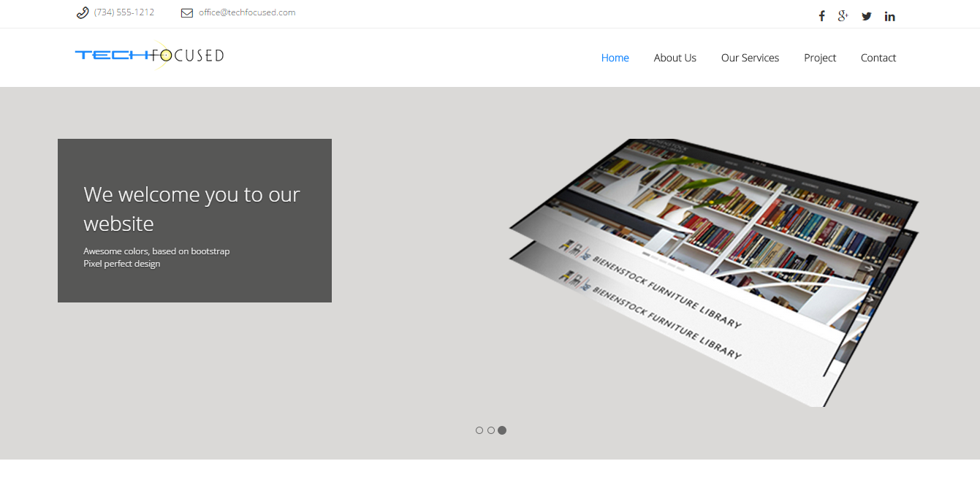Open the Our Services menu
The height and width of the screenshot is (480, 980).
750,58
